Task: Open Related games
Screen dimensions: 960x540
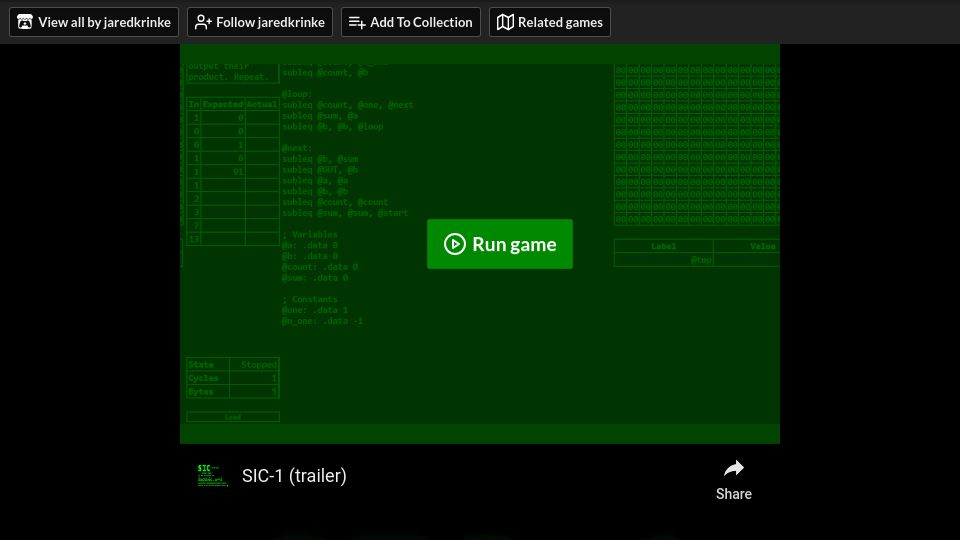Action: [550, 22]
